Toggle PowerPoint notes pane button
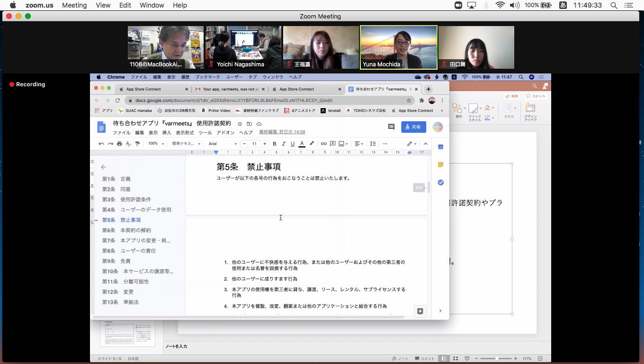 pos(401,359)
